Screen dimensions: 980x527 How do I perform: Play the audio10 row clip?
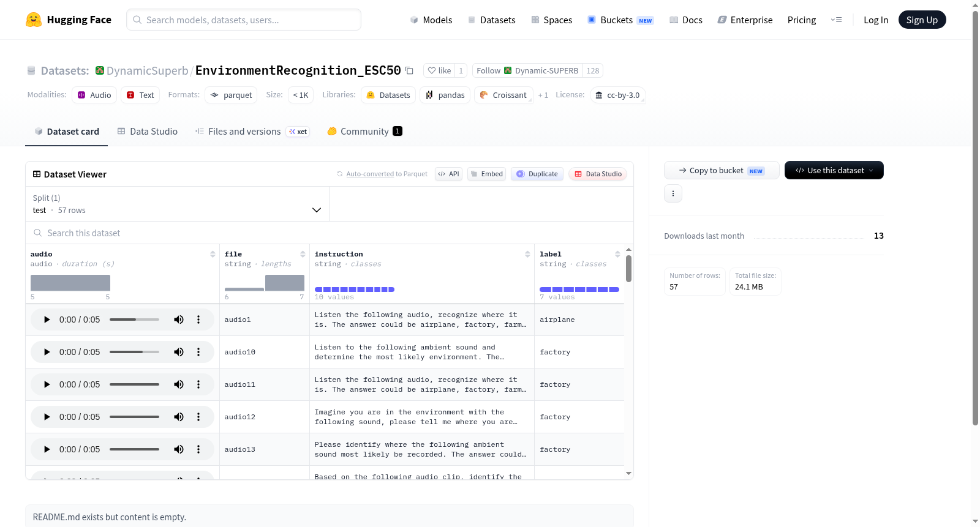pyautogui.click(x=47, y=352)
